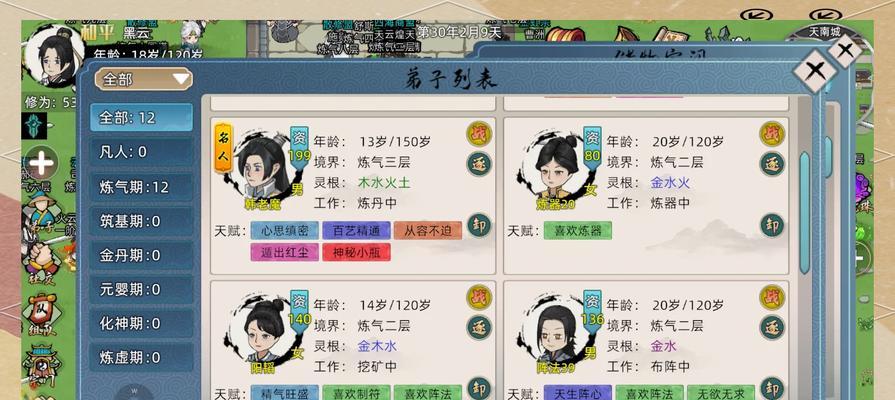Image resolution: width=895 pixels, height=400 pixels.
Task: Click the white plus icon on left sidebar
Action: [x=42, y=164]
